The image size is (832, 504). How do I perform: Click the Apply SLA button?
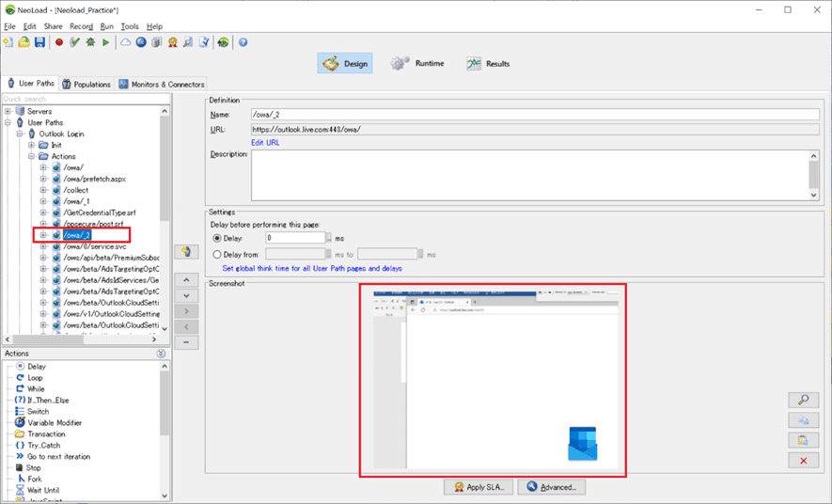(x=479, y=487)
